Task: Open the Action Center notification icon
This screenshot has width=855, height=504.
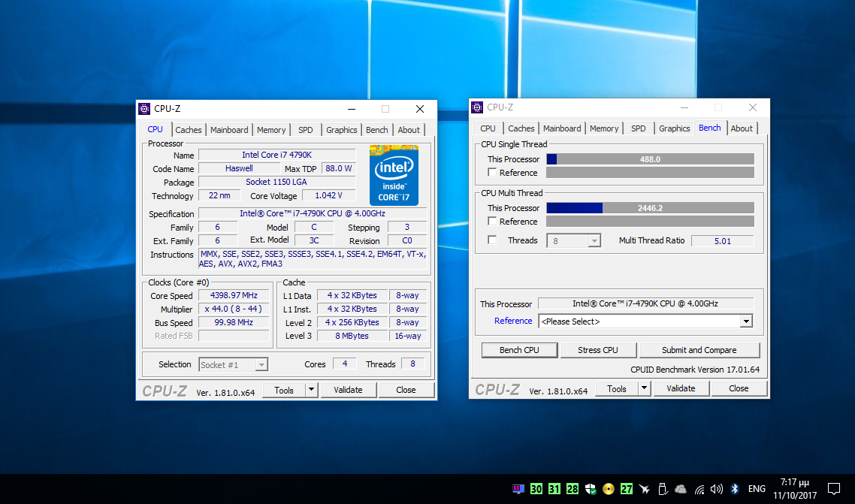Action: coord(834,489)
